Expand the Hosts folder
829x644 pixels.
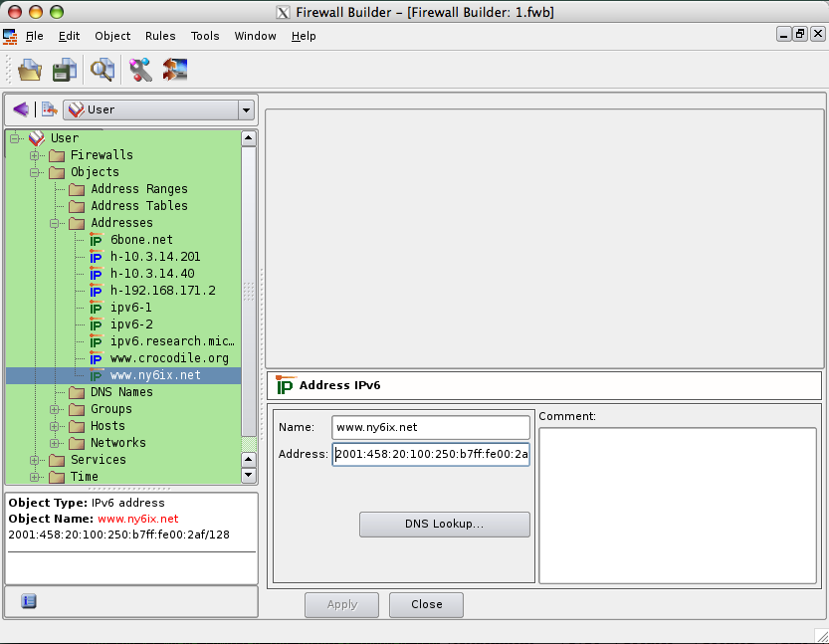[55, 426]
